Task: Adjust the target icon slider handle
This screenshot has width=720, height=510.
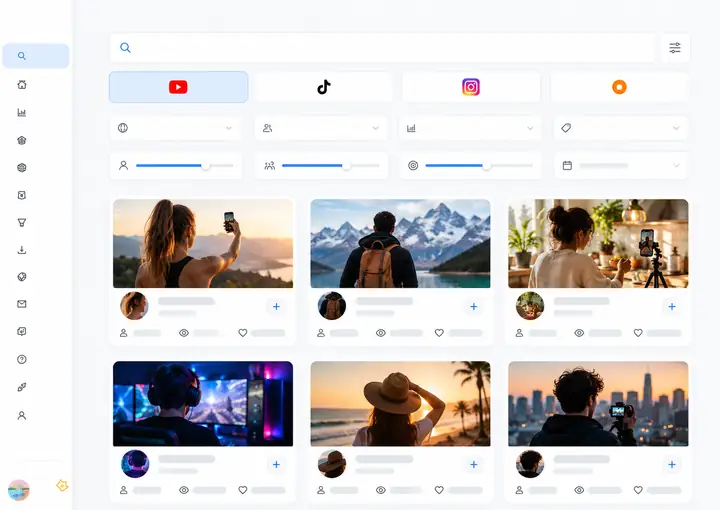Action: 486,166
